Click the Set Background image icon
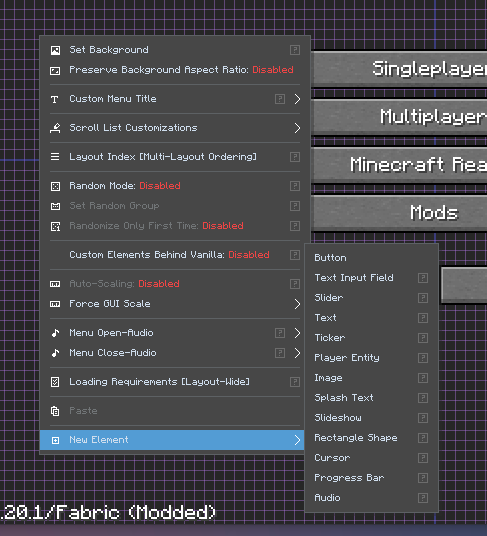Screen dimensions: 487x536 tap(55, 50)
